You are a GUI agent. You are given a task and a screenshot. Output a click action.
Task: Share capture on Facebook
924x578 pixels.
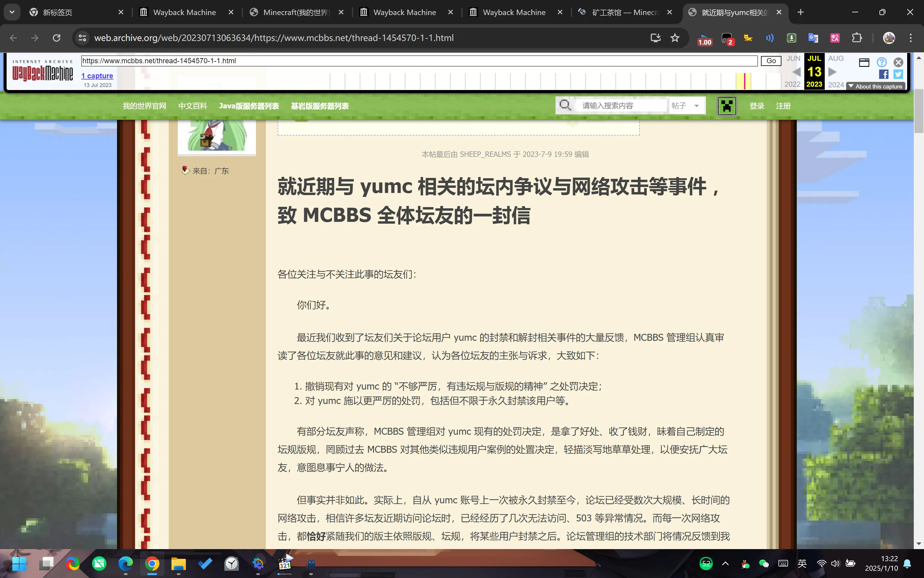tap(883, 74)
